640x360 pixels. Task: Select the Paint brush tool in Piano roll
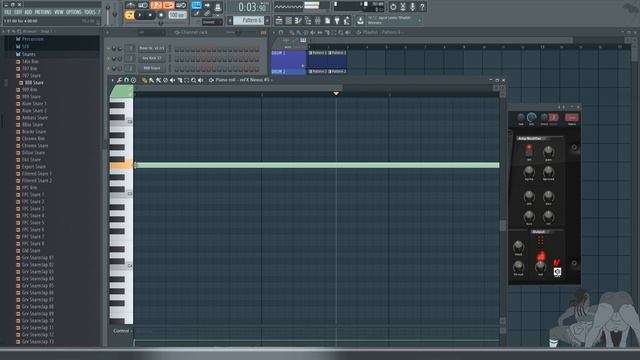pos(151,80)
